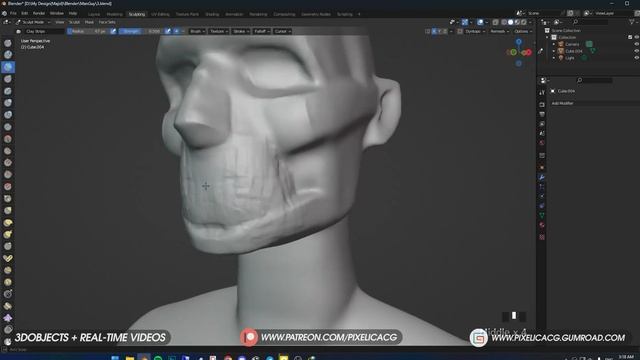
Task: Click the outliner search field
Action: point(591,22)
